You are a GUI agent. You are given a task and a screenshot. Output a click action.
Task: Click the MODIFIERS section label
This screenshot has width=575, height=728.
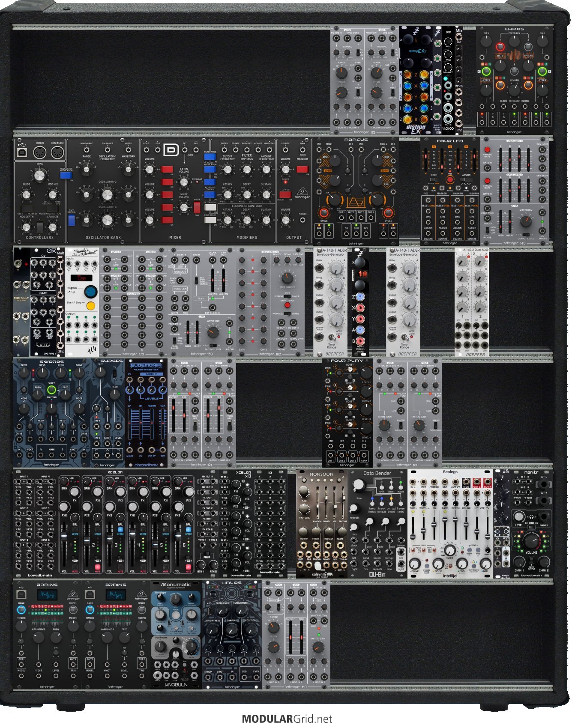point(247,237)
